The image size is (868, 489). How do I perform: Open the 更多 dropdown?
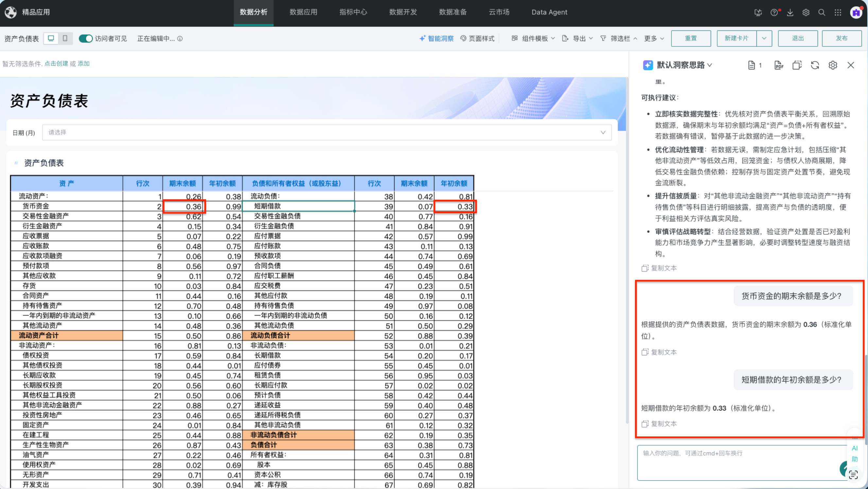pos(654,38)
